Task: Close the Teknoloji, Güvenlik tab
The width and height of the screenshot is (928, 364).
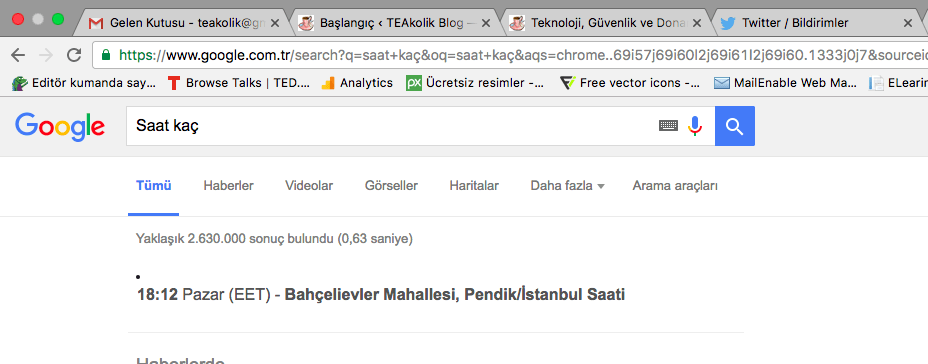Action: 697,23
